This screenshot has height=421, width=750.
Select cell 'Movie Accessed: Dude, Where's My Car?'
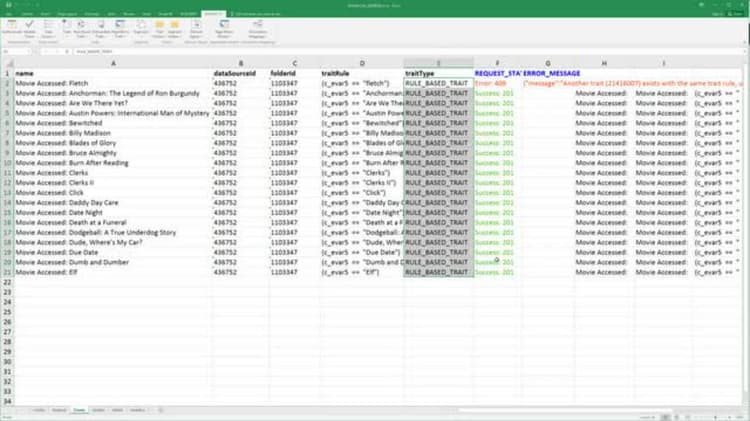point(113,242)
